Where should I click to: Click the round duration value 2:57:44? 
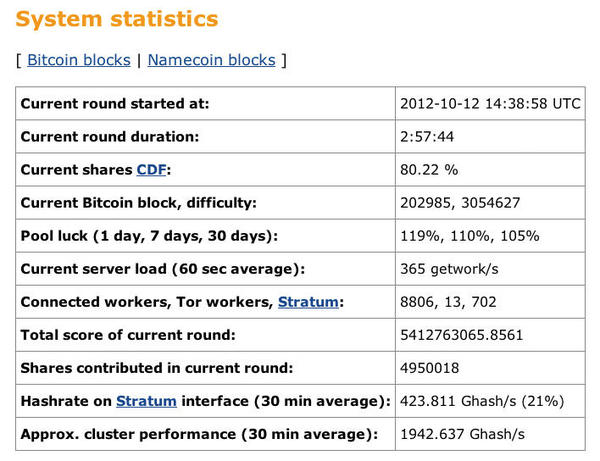(427, 137)
